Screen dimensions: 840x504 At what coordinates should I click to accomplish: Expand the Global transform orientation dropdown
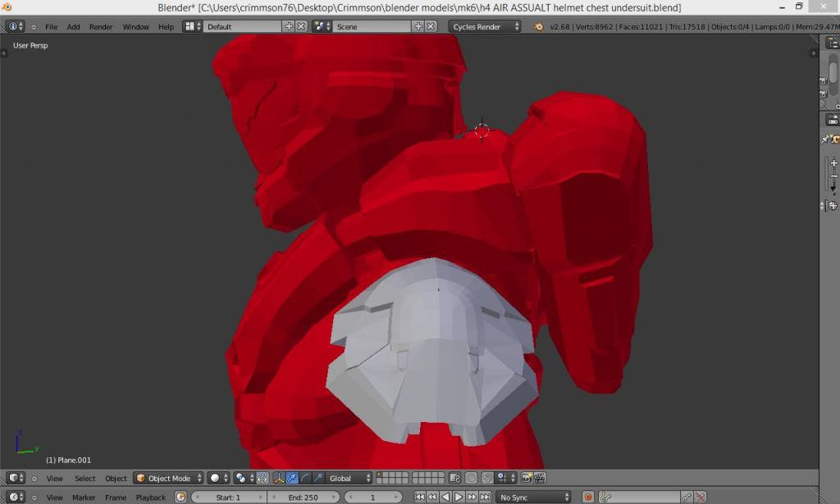pos(350,478)
